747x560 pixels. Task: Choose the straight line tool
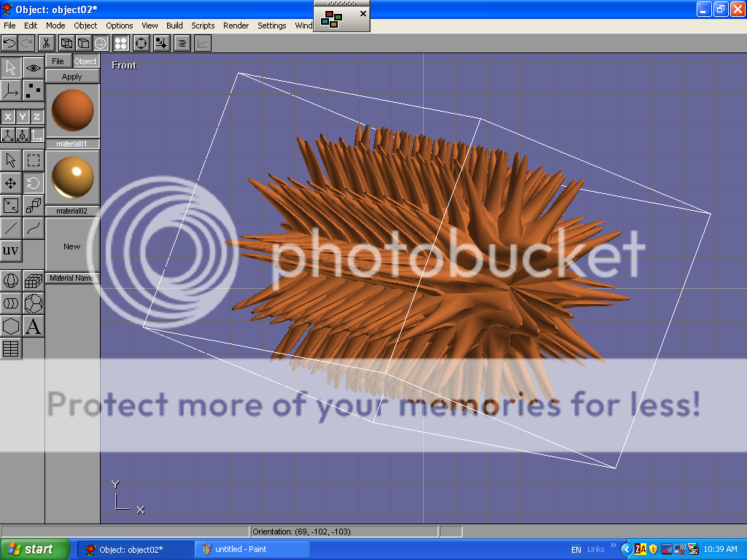tap(10, 228)
